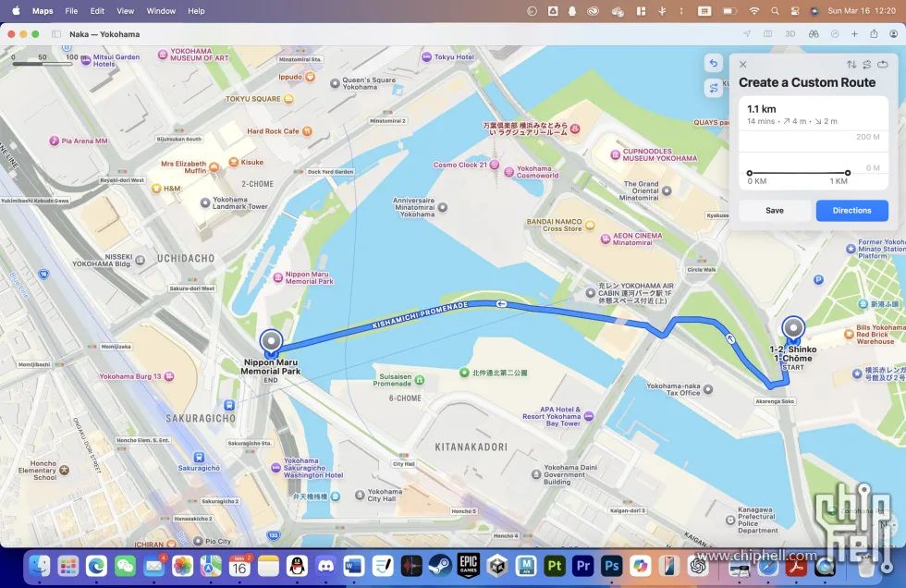The image size is (906, 588).
Task: Click the elevation graph end point
Action: click(x=848, y=173)
